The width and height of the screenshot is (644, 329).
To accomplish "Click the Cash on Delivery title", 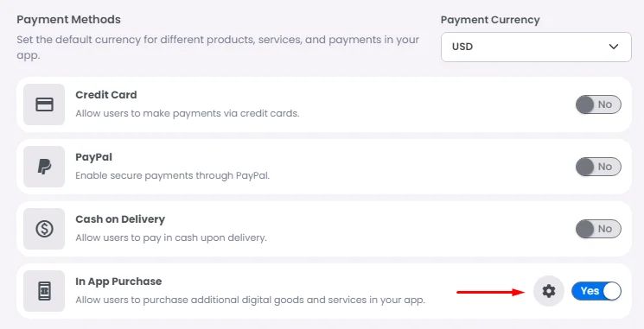I will coord(120,219).
